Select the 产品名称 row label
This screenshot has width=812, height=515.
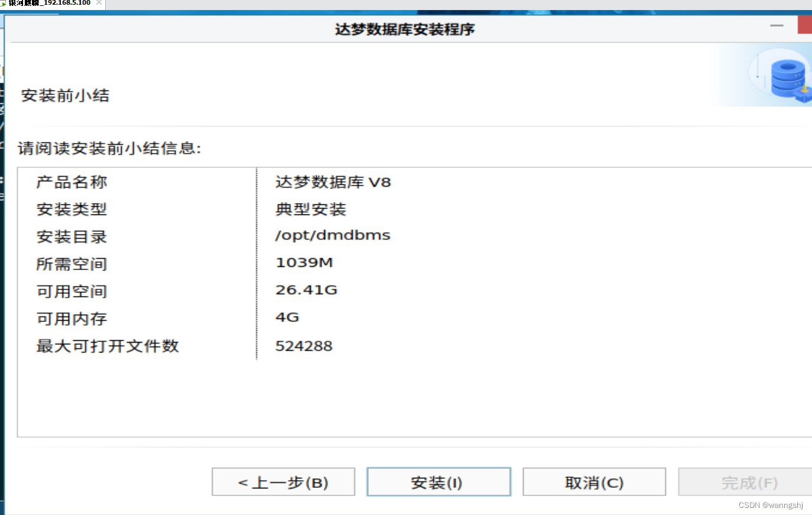click(72, 182)
